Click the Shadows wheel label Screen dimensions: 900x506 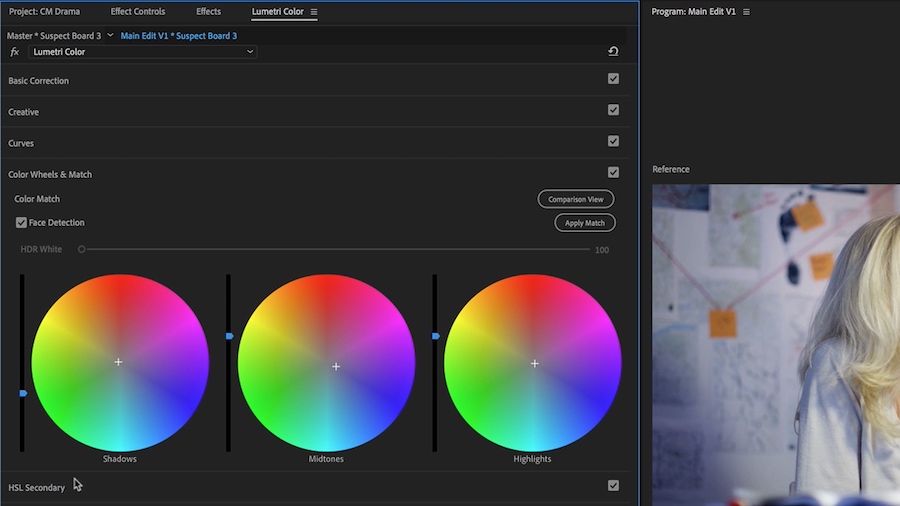click(119, 459)
